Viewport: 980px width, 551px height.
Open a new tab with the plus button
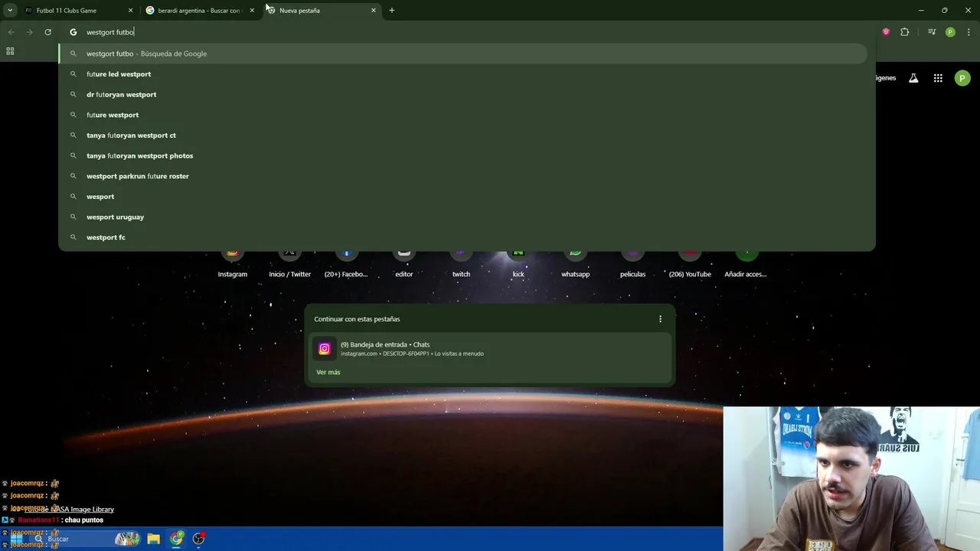tap(392, 11)
